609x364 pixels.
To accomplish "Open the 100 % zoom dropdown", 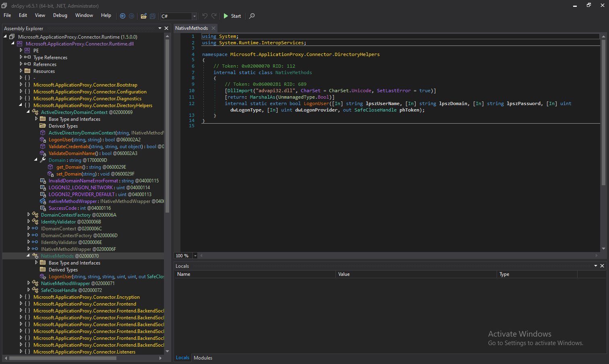I will tap(195, 256).
